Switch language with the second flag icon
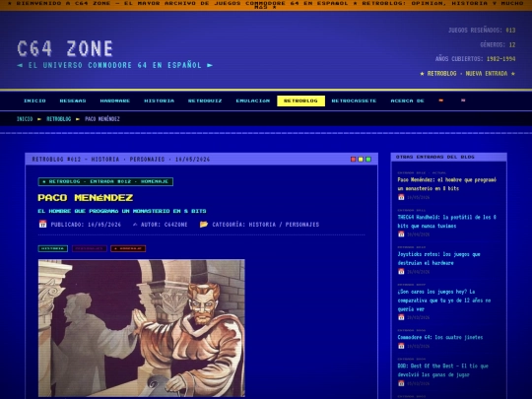This screenshot has width=532, height=399. coord(463,100)
